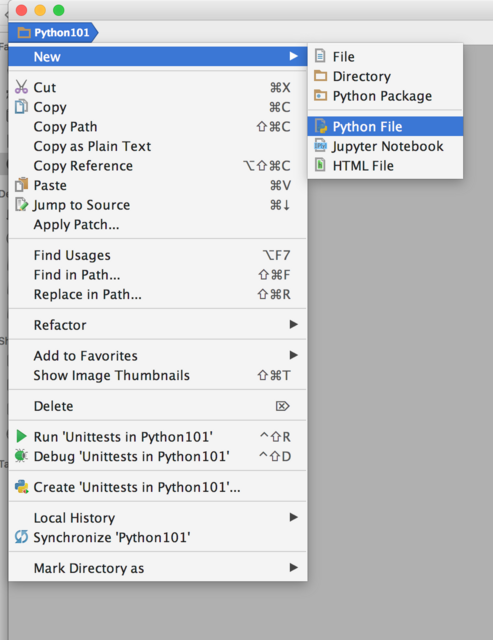Viewport: 493px width, 640px height.
Task: Click the Jupyter Notebook icon
Action: coord(320,146)
